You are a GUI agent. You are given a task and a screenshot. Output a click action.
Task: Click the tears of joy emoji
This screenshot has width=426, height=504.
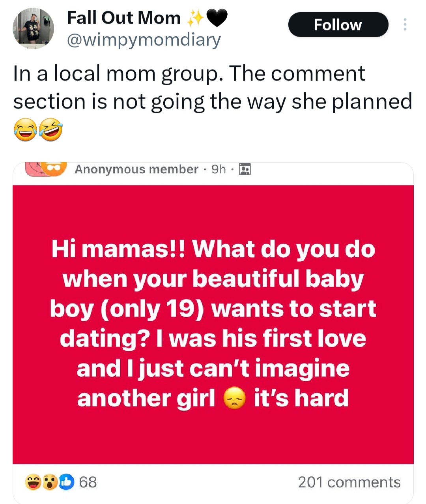click(x=25, y=131)
